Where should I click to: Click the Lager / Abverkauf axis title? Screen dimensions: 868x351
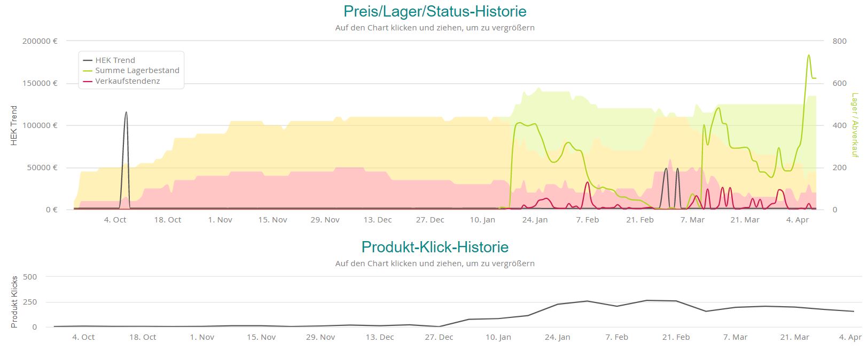tap(855, 125)
